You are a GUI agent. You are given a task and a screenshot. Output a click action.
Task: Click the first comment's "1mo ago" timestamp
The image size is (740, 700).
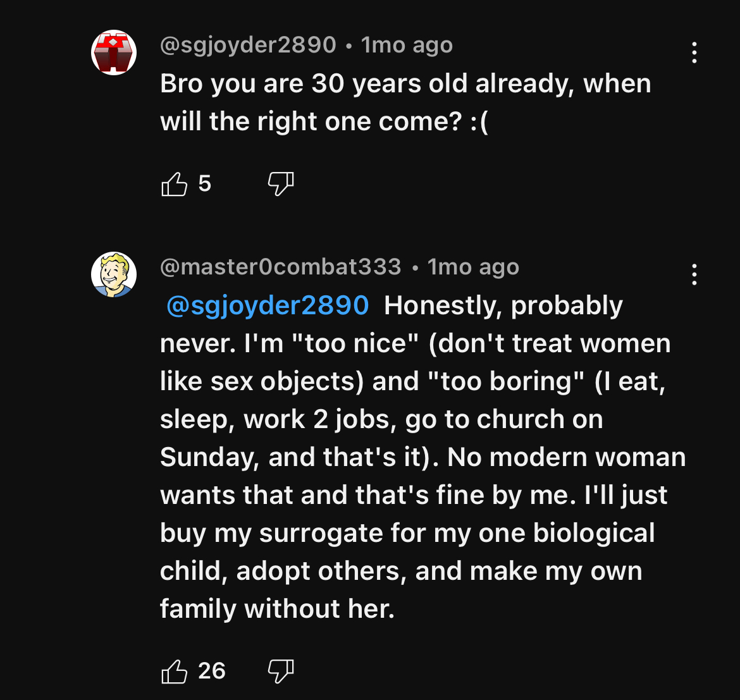(407, 45)
